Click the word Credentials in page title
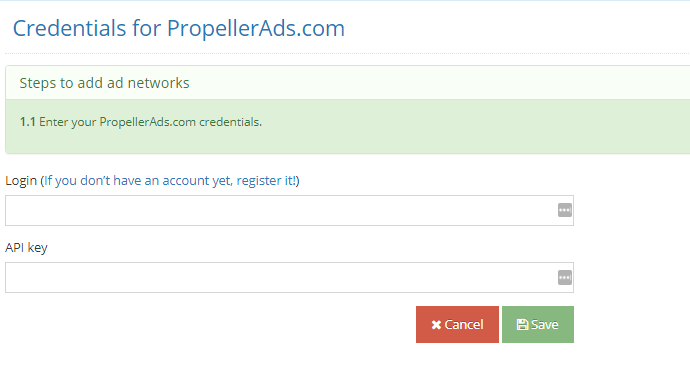690x388 pixels. coord(70,29)
